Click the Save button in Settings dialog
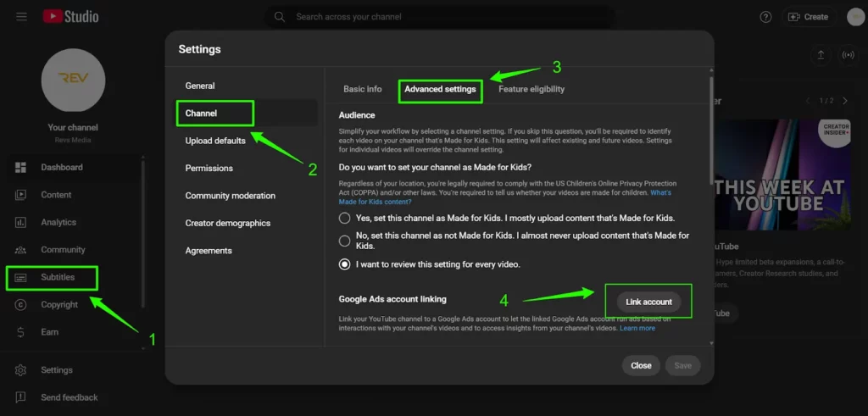Screen dimensions: 868x416 coord(682,366)
